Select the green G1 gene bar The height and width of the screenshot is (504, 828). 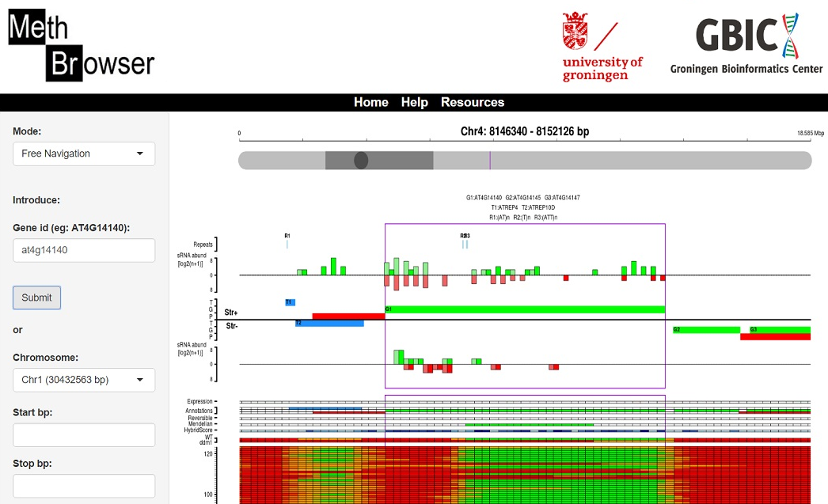pos(525,309)
